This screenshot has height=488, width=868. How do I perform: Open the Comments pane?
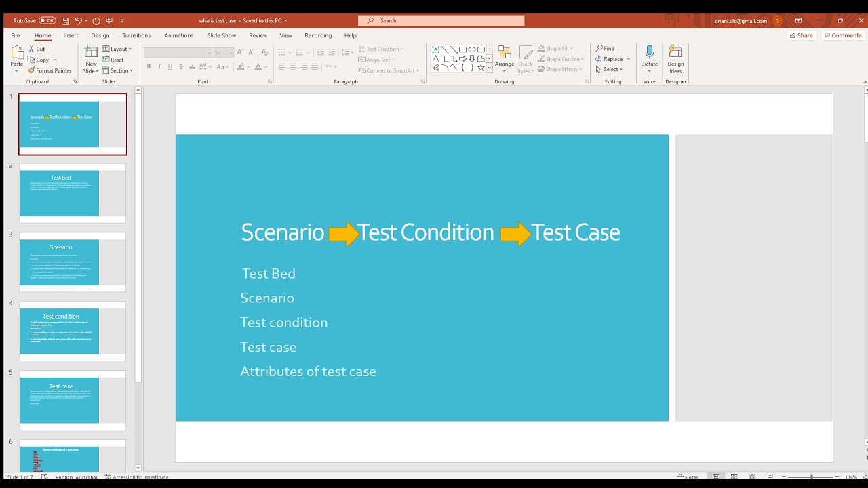(843, 35)
